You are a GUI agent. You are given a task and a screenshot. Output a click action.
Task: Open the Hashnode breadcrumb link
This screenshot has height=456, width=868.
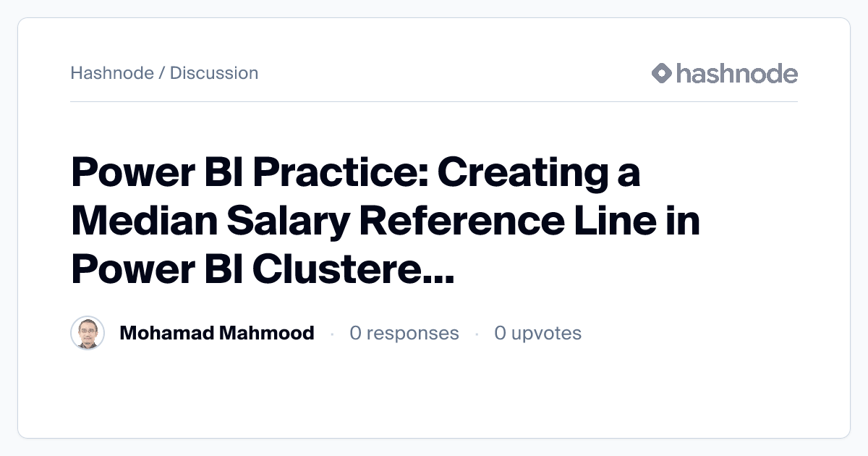click(x=111, y=73)
